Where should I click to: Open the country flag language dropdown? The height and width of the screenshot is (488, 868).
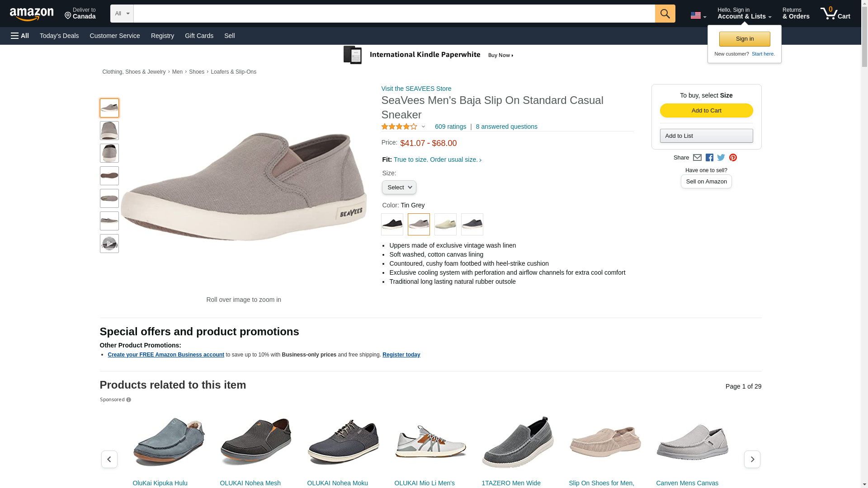coord(698,16)
